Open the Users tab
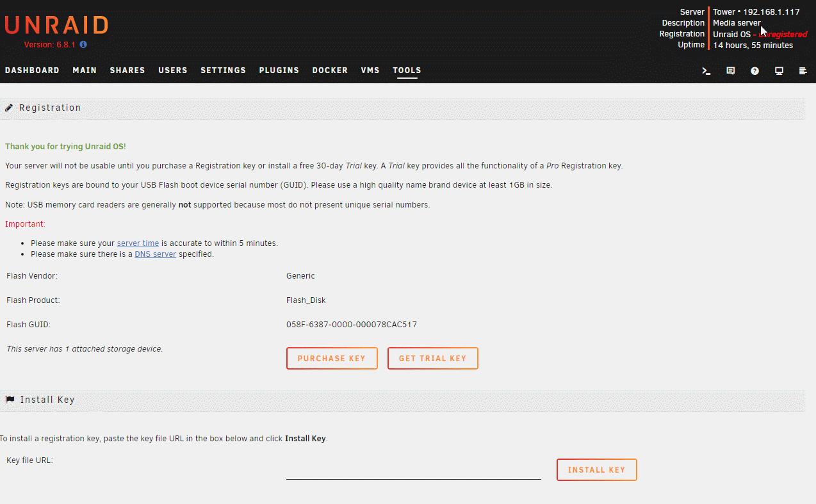Image resolution: width=816 pixels, height=504 pixels. pos(173,70)
